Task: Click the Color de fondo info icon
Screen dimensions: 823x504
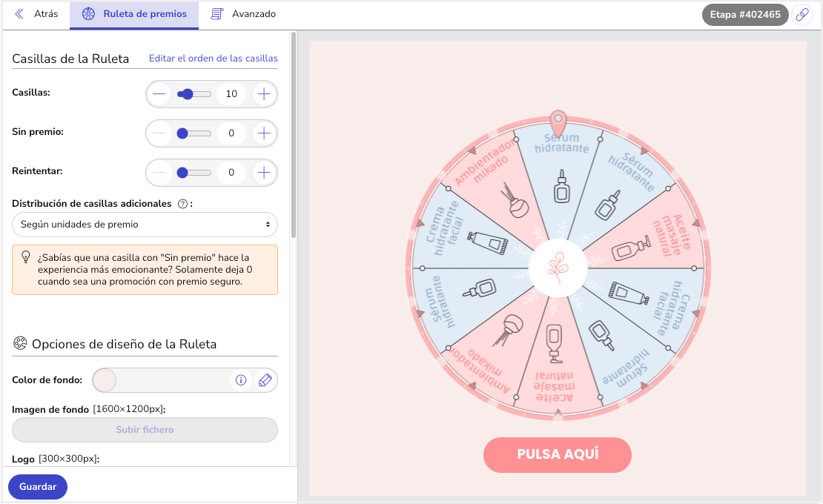Action: 241,380
